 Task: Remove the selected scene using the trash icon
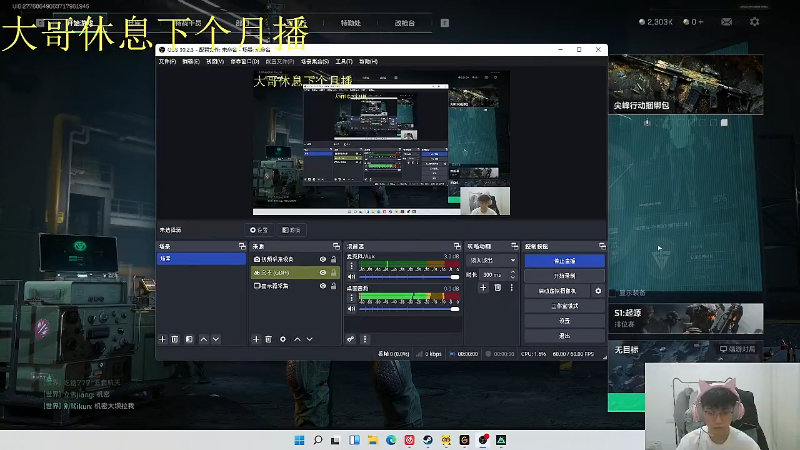click(x=174, y=339)
